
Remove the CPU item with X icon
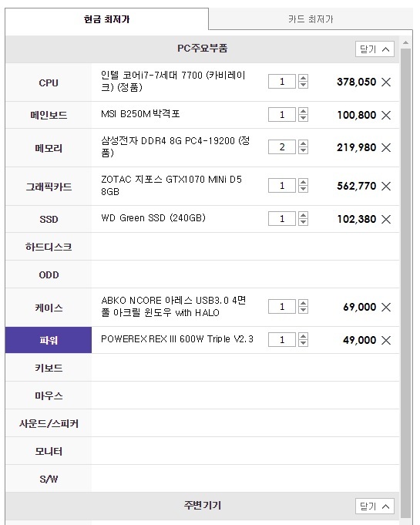pyautogui.click(x=386, y=82)
